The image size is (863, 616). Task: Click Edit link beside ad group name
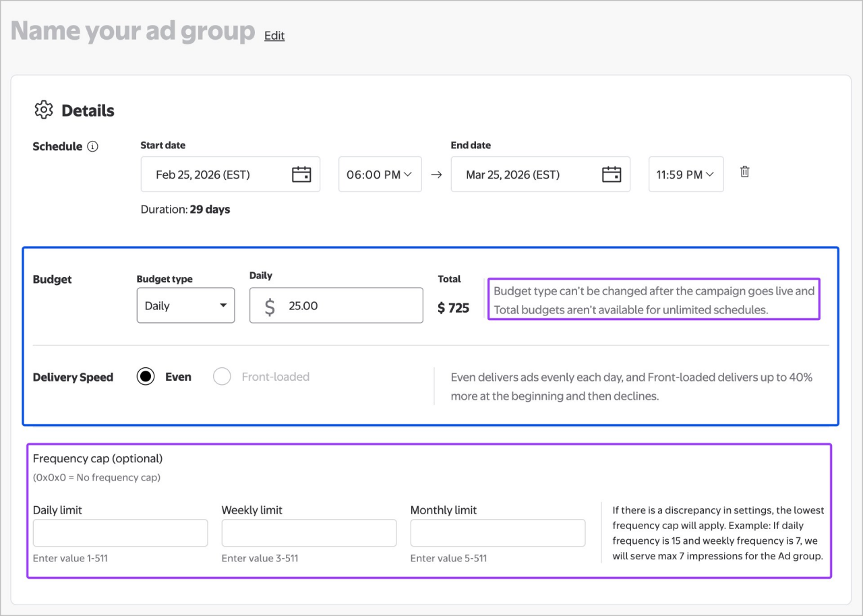(274, 35)
